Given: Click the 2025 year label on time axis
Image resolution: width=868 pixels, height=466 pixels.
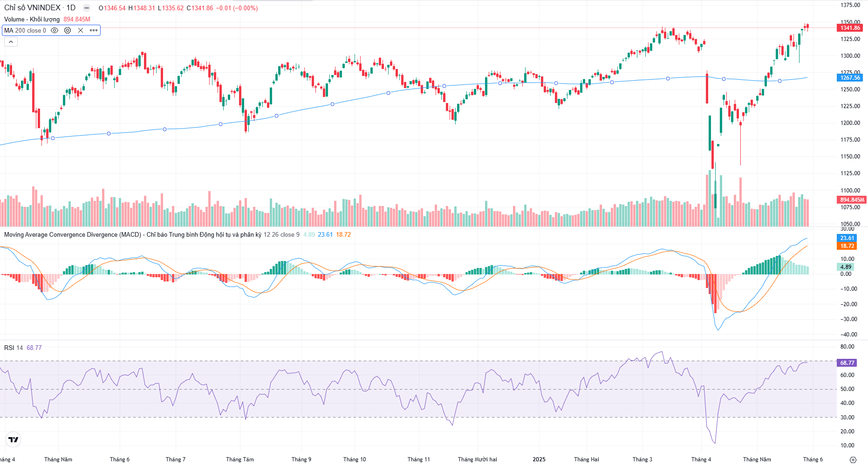Looking at the screenshot, I should click(539, 459).
